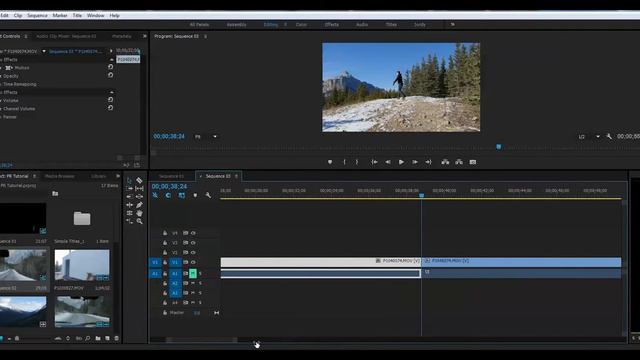Image resolution: width=640 pixels, height=360 pixels.
Task: Toggle V1 source patching button
Action: coord(155,262)
